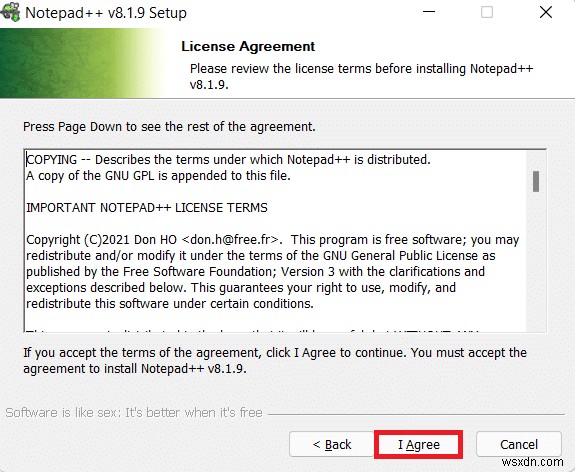Click 'redistribute this software under certain conditions' line
Image resolution: width=575 pixels, height=472 pixels.
[170, 304]
